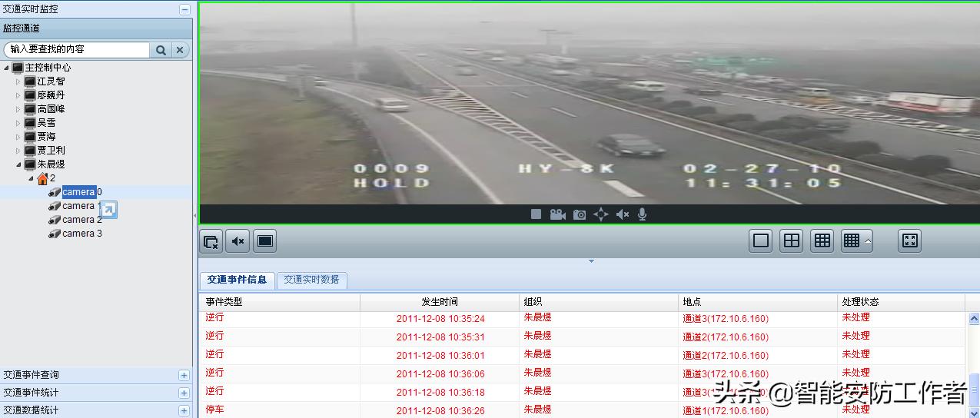Open more layouts dropdown arrow

pos(868,241)
